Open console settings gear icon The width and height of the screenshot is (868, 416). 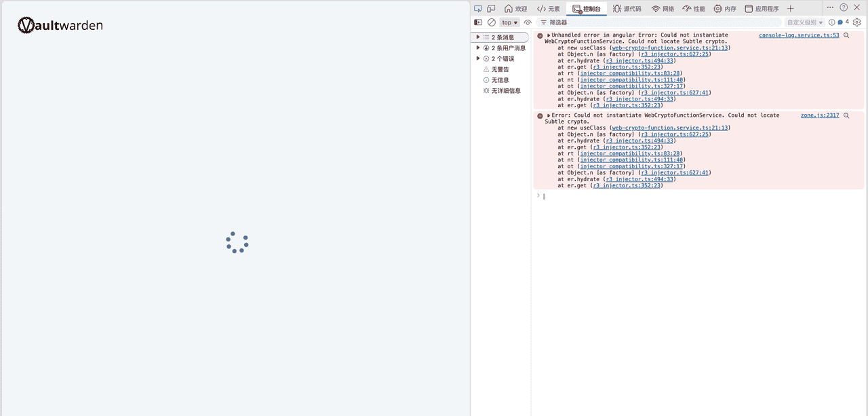[857, 22]
